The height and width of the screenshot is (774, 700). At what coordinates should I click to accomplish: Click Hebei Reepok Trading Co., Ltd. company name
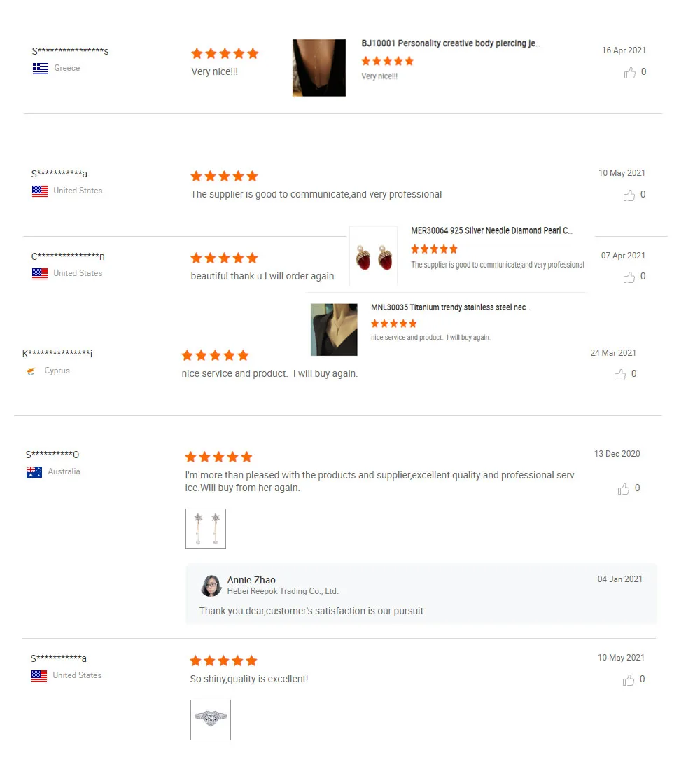click(x=283, y=591)
